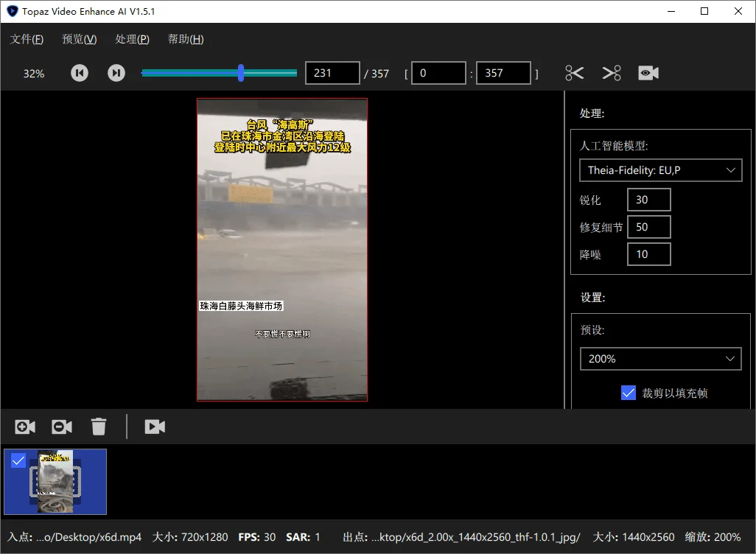Click the trim-out scissors icon
This screenshot has height=554, width=756.
pyautogui.click(x=611, y=73)
